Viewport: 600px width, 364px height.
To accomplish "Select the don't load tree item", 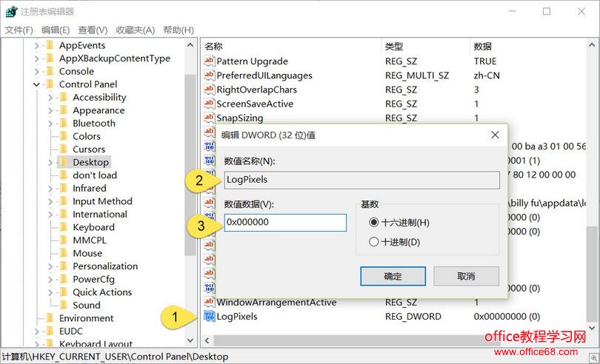I will click(x=95, y=175).
